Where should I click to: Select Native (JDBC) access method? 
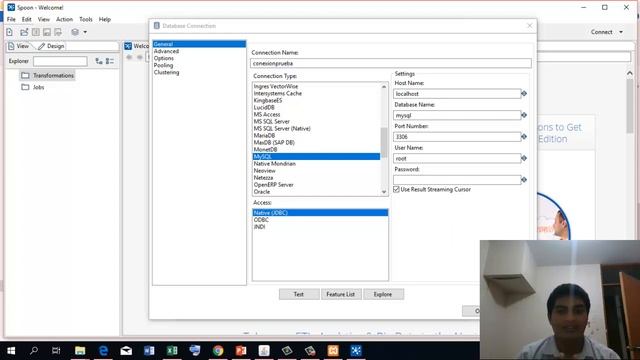pyautogui.click(x=320, y=213)
